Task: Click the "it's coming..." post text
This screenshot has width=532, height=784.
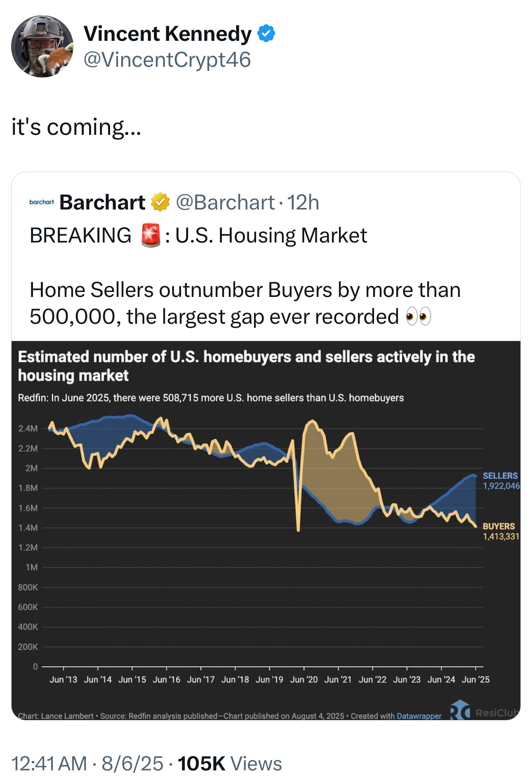Action: 76,127
